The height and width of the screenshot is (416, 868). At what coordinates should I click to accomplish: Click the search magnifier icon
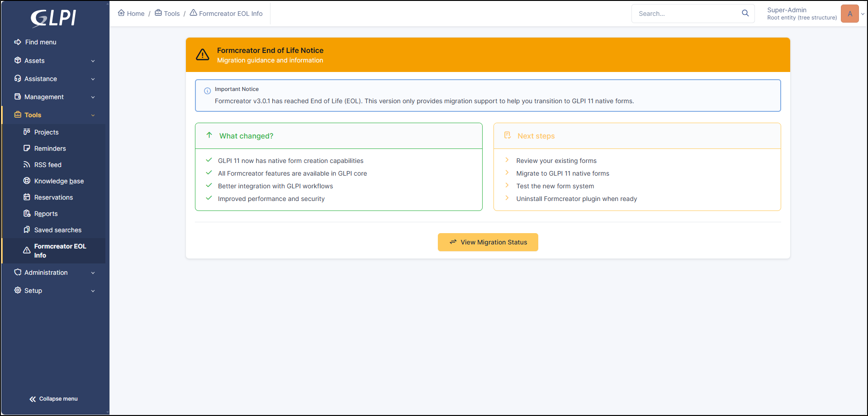coord(745,14)
